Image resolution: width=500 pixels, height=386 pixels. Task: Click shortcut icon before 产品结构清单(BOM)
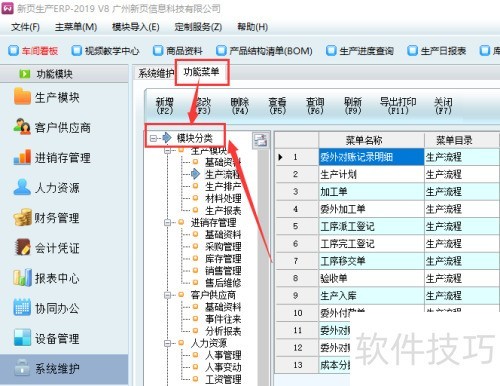[x=221, y=51]
